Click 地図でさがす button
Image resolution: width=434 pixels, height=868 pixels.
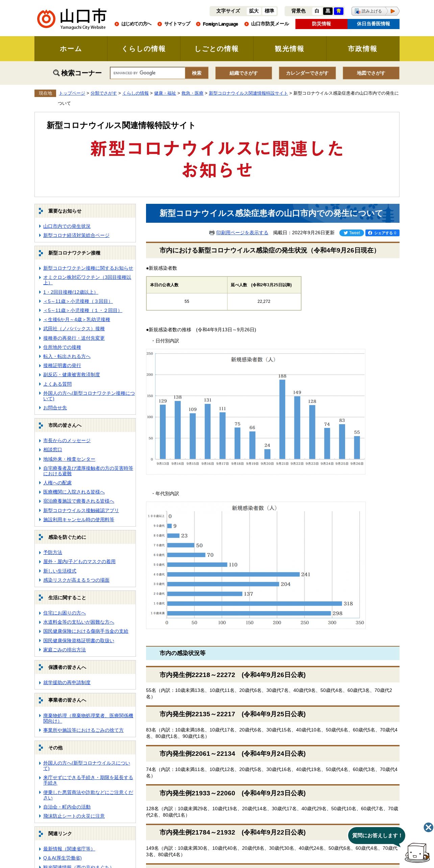[x=371, y=73]
